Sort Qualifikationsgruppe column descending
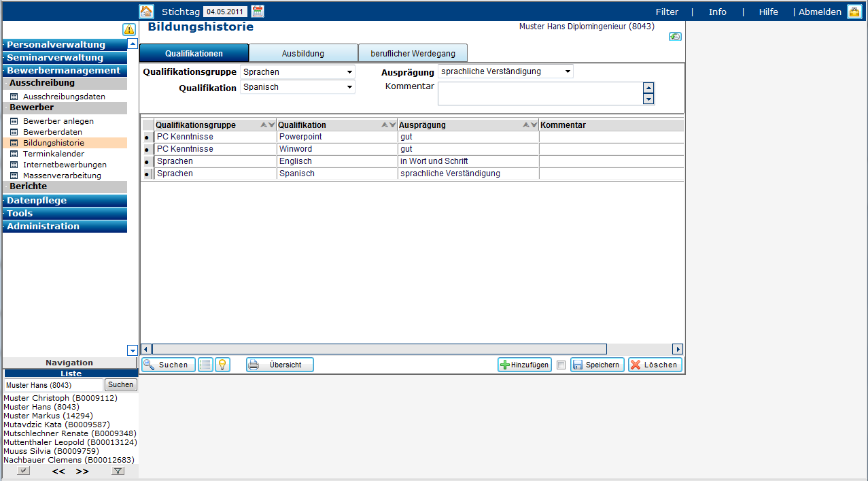This screenshot has height=481, width=868. (x=271, y=125)
